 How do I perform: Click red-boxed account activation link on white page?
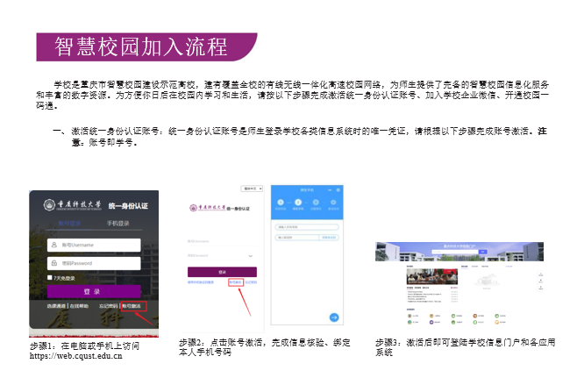tap(236, 282)
